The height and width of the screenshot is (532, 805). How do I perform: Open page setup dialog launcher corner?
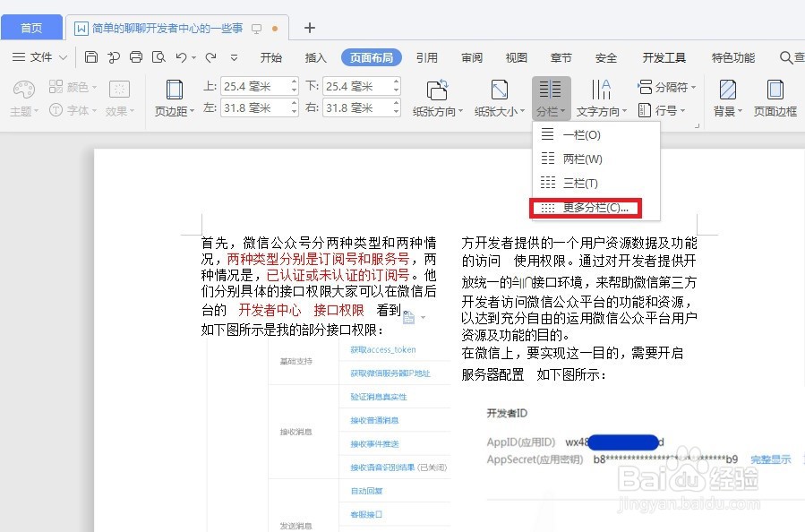697,125
